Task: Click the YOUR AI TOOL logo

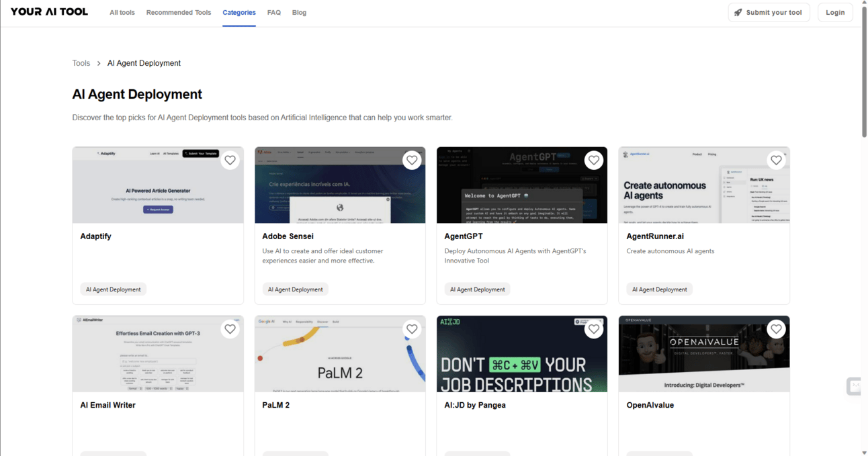Action: 49,11
